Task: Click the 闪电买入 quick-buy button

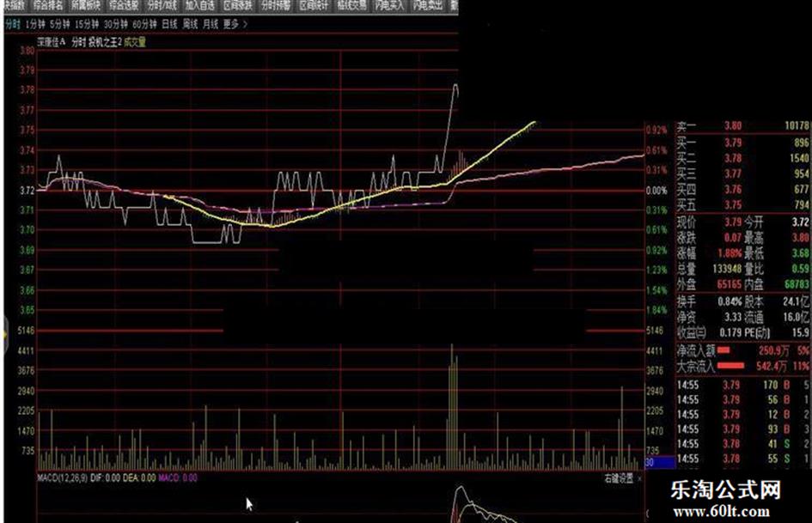Action: (x=390, y=6)
